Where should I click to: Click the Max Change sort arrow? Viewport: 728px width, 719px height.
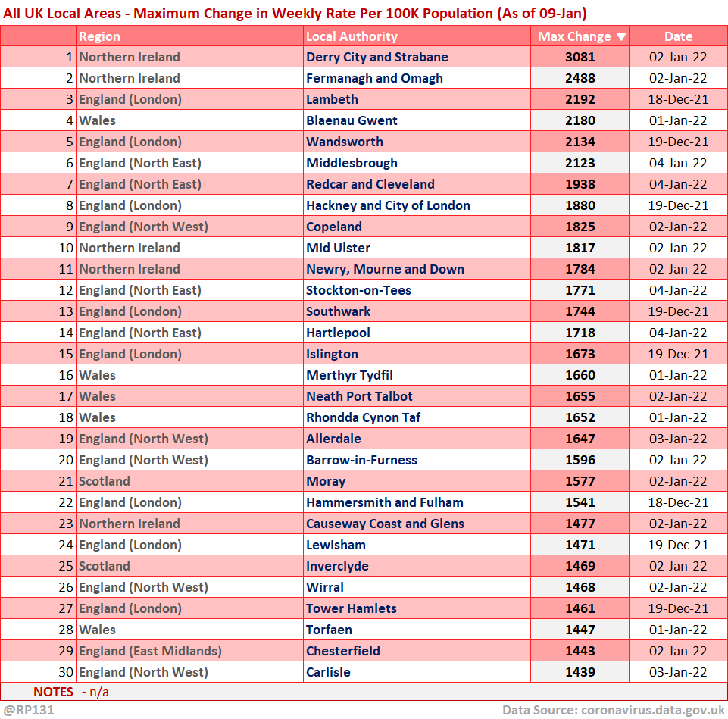pyautogui.click(x=621, y=36)
